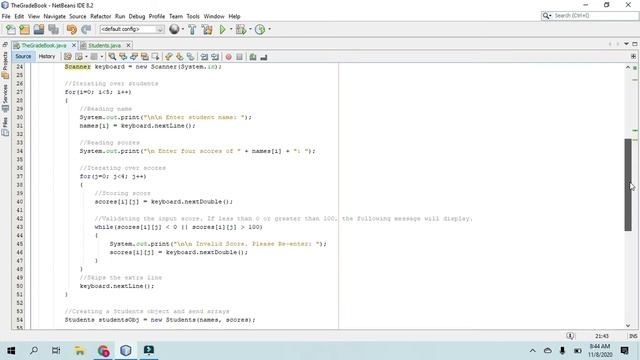Click the vertical scrollbar thumb
Image resolution: width=640 pixels, height=360 pixels.
click(x=628, y=185)
